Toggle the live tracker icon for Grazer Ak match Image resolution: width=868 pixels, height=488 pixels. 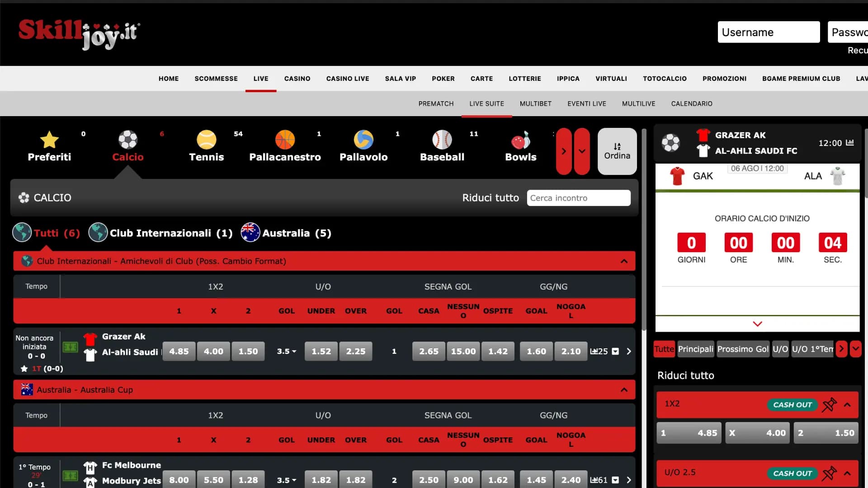(x=70, y=347)
